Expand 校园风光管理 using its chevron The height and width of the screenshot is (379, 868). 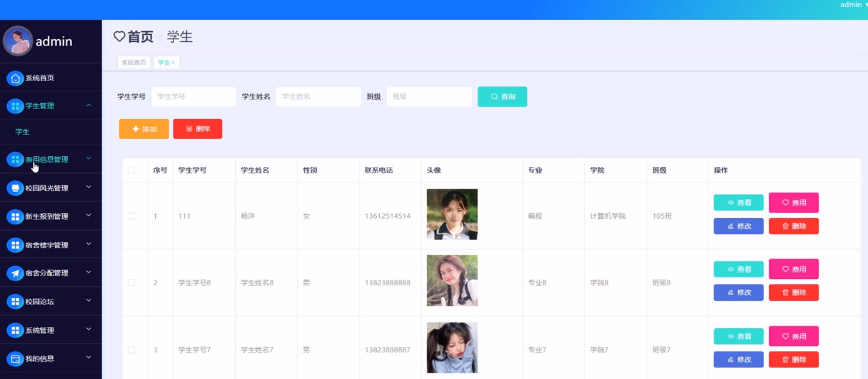(x=89, y=187)
